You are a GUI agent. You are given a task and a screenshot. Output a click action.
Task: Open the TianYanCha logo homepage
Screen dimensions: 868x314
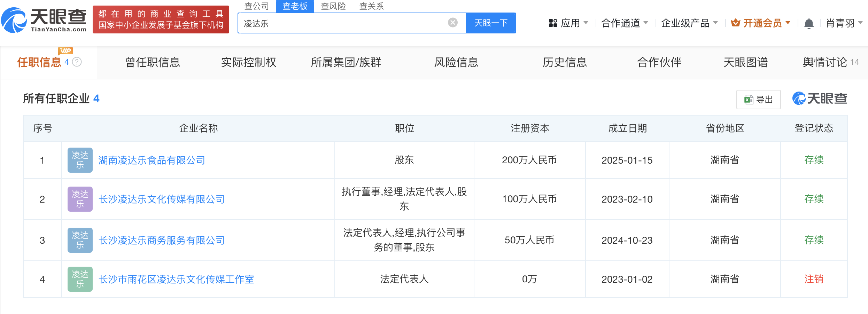click(x=44, y=20)
